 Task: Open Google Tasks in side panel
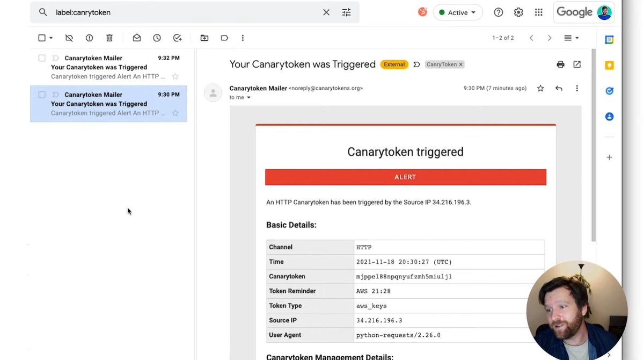609,91
